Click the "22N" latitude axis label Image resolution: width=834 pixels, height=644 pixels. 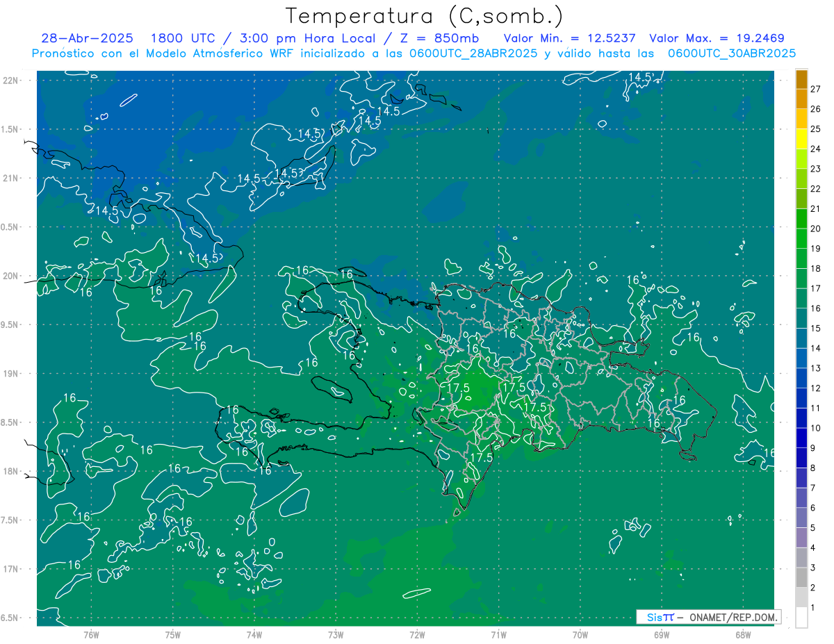(x=12, y=81)
